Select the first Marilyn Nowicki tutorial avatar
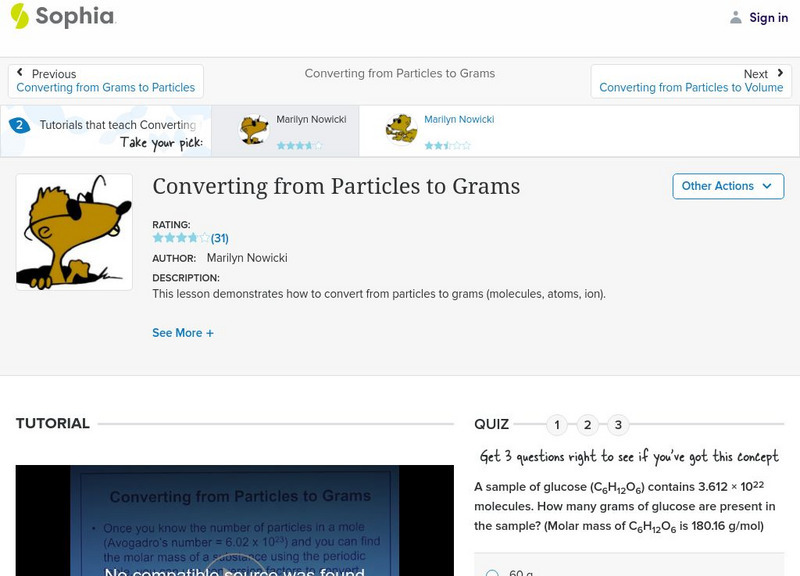The height and width of the screenshot is (576, 800). click(254, 129)
